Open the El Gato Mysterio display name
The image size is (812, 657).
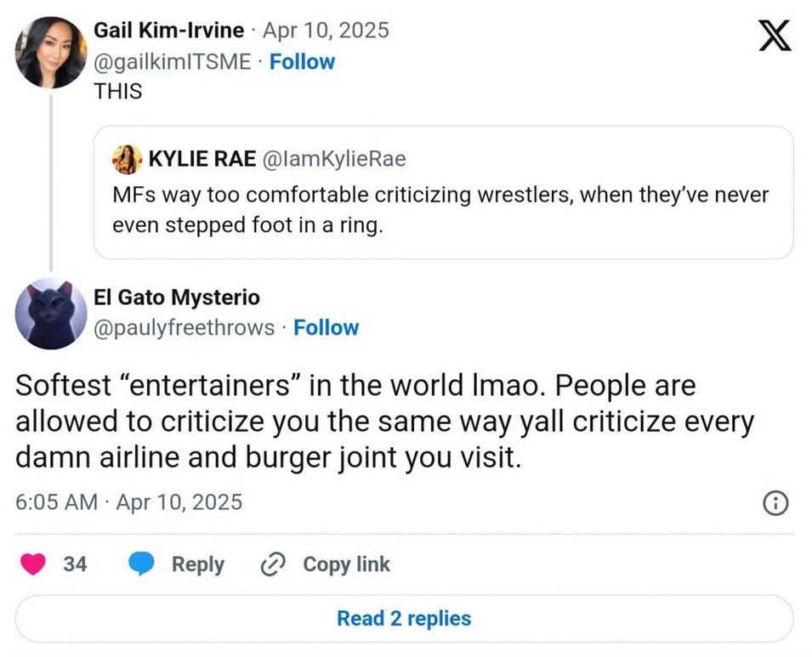pos(177,297)
